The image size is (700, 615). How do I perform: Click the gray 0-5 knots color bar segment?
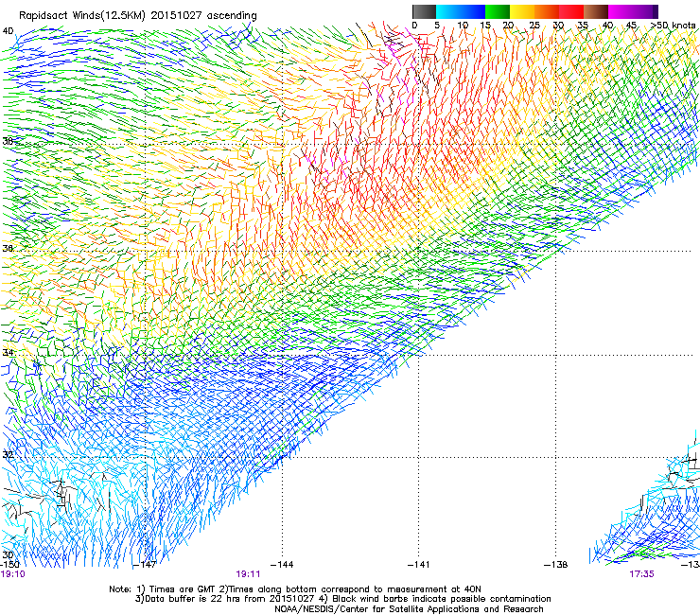[x=424, y=11]
